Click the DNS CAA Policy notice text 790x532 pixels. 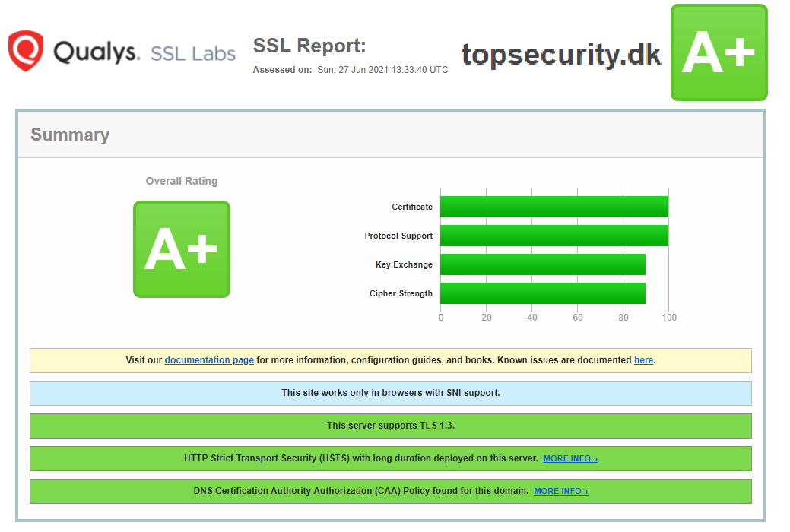360,491
